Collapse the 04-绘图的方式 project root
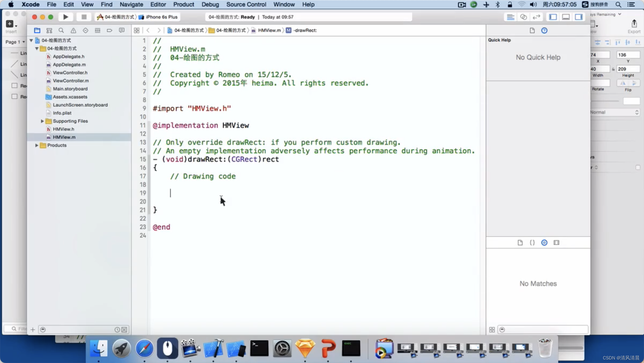This screenshot has height=363, width=644. pos(31,40)
